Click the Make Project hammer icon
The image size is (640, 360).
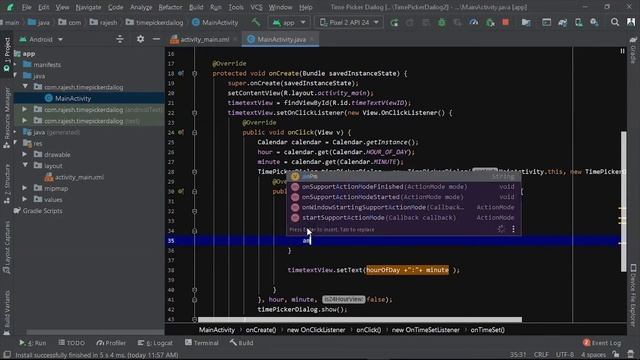click(x=256, y=22)
